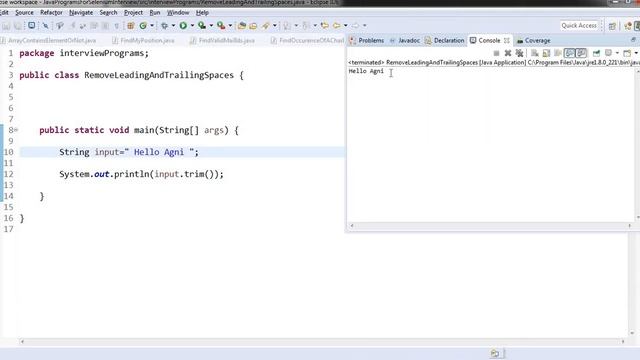This screenshot has width=640, height=360.
Task: Open the Window menu
Action: [x=178, y=13]
